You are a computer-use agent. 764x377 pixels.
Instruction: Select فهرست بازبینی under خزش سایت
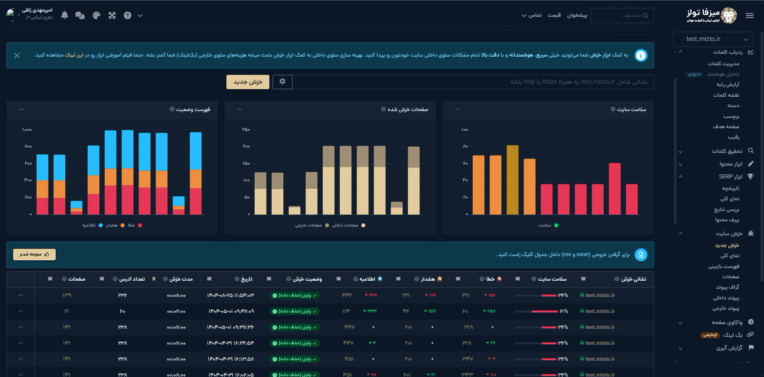tap(724, 266)
